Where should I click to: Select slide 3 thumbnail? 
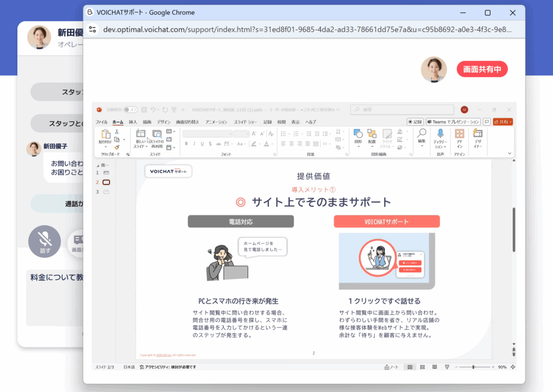pos(106,192)
